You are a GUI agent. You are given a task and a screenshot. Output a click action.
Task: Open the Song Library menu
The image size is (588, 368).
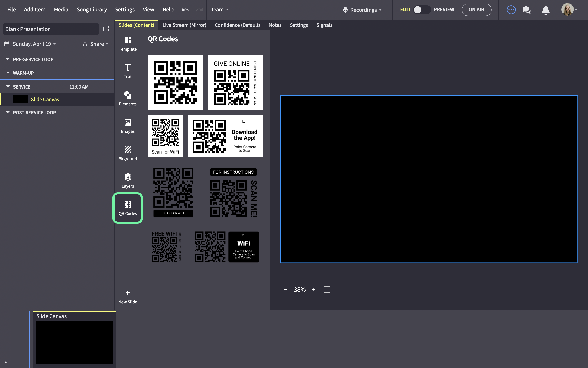92,9
